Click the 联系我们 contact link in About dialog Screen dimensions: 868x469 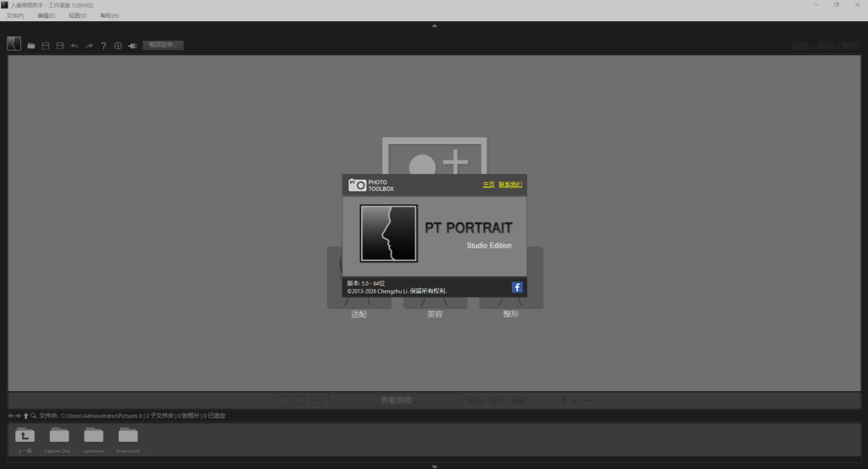pyautogui.click(x=509, y=185)
